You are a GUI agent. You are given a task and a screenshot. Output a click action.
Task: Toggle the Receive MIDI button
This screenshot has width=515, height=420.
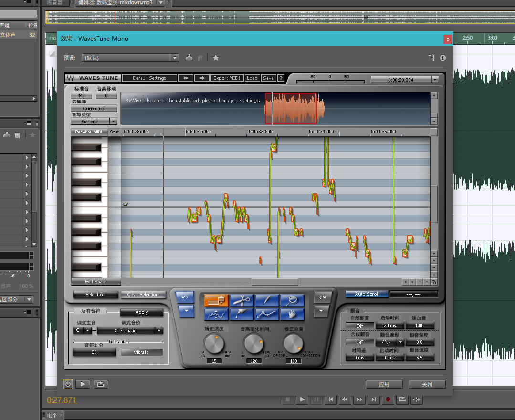pos(89,132)
